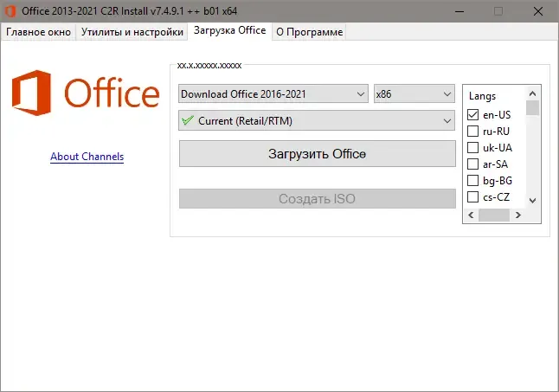Close the Office C2R Install window
Viewport: 559px width, 392px height.
(x=538, y=11)
